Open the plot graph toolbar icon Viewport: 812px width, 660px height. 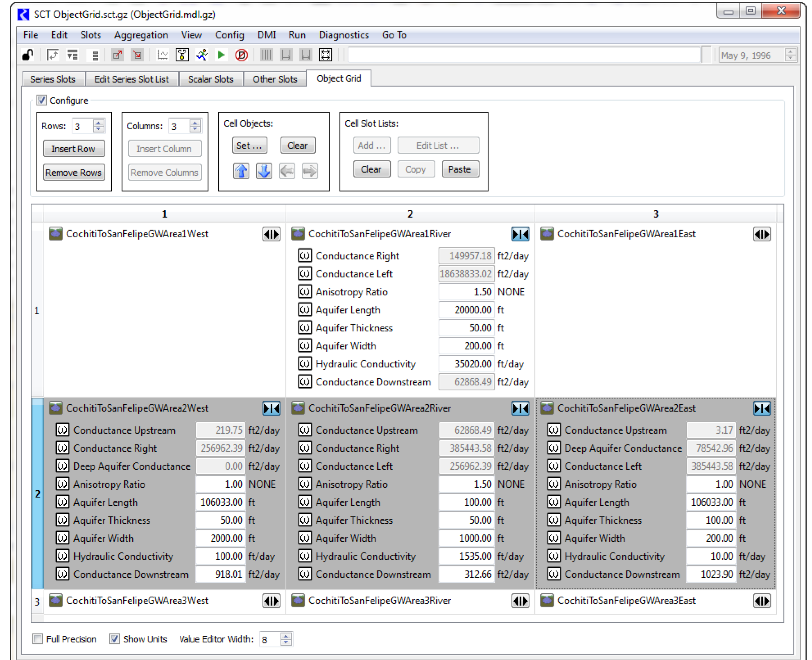pos(163,55)
